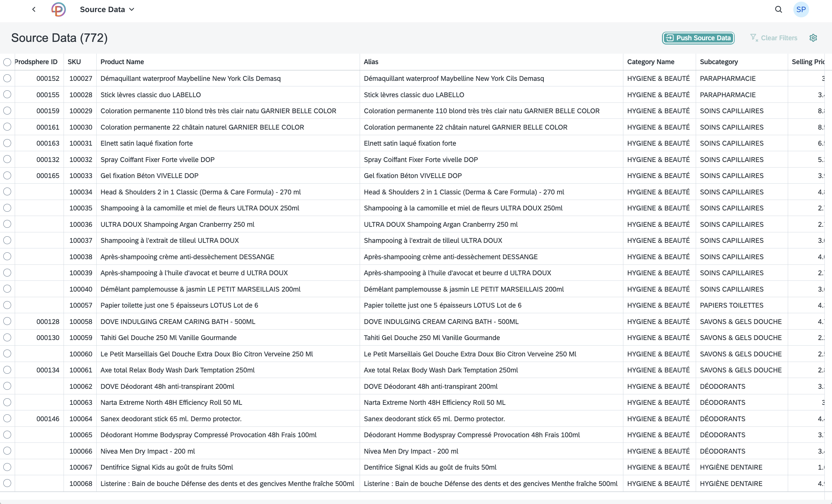Click SKU cell 100039
832x504 pixels.
[81, 273]
